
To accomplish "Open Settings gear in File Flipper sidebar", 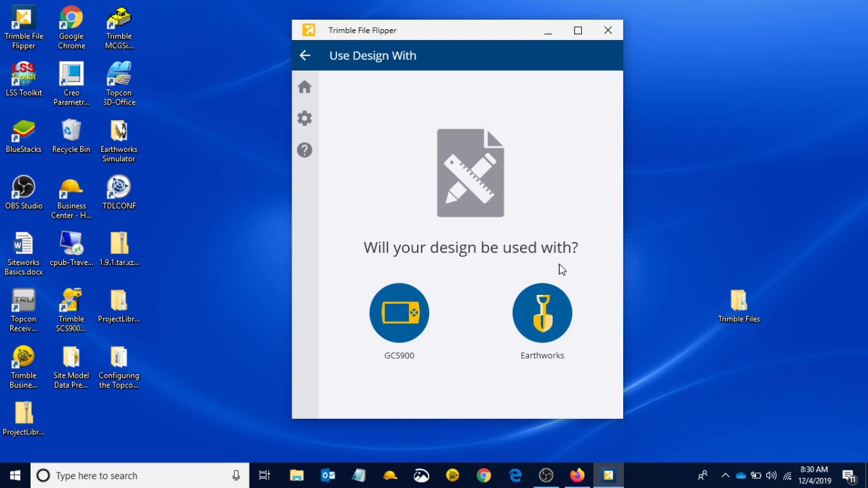I will point(304,118).
